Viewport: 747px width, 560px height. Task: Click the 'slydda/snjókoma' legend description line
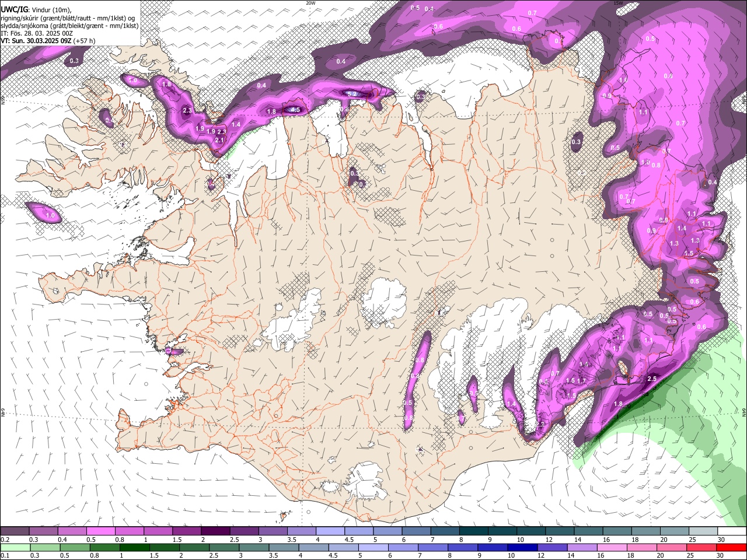click(x=69, y=25)
